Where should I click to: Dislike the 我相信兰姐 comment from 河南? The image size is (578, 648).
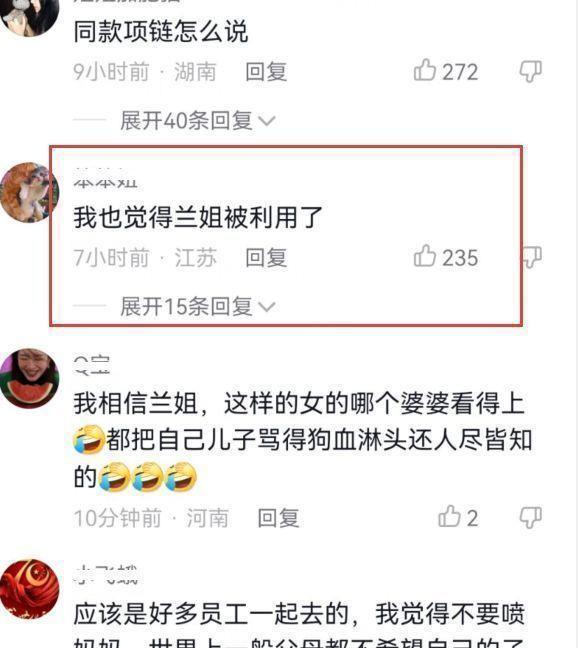pyautogui.click(x=530, y=517)
